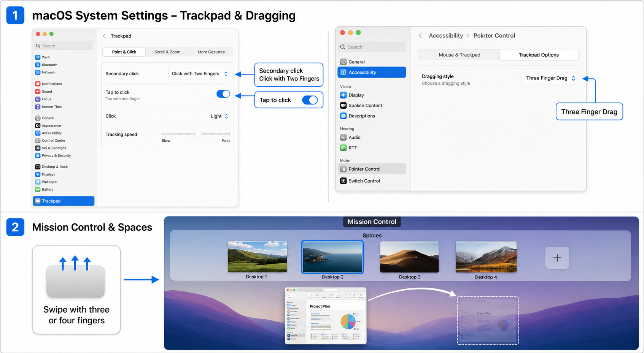
Task: Click General row in Trackpad window sidebar
Action: tap(64, 118)
